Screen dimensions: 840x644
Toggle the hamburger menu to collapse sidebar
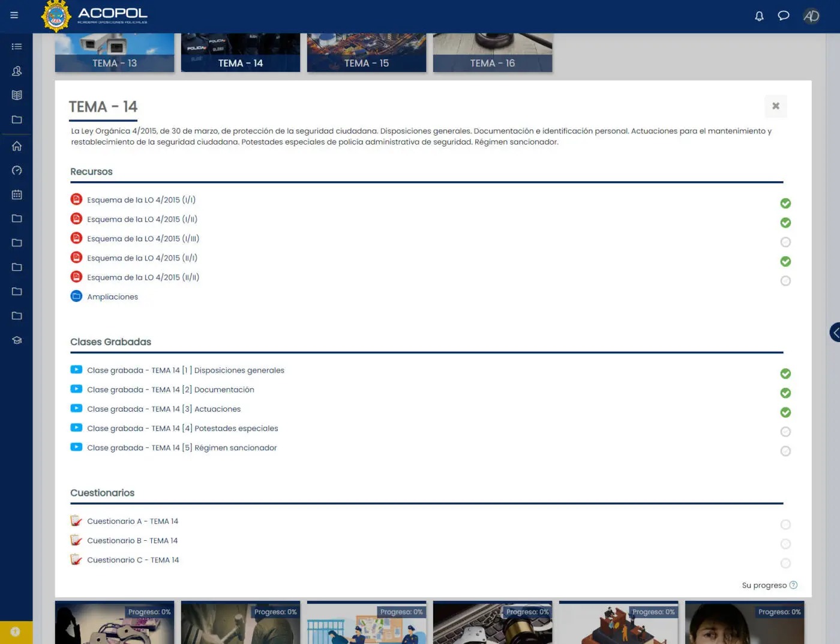(x=14, y=14)
